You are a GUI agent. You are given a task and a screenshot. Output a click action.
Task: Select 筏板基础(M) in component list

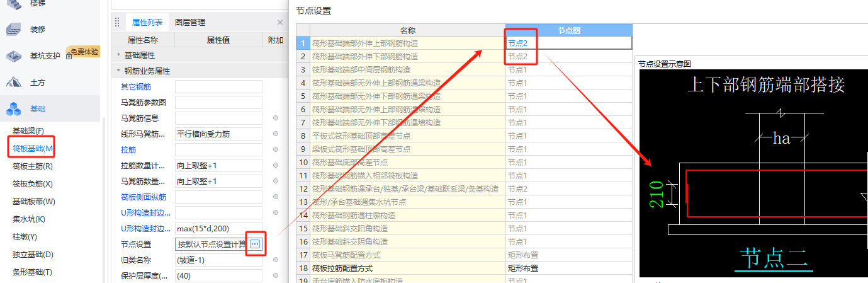33,149
